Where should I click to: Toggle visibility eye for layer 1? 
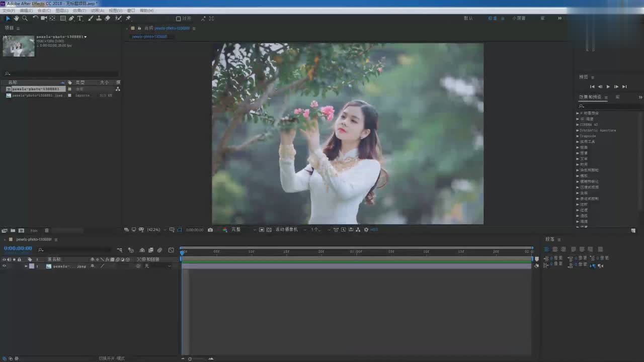tap(5, 266)
